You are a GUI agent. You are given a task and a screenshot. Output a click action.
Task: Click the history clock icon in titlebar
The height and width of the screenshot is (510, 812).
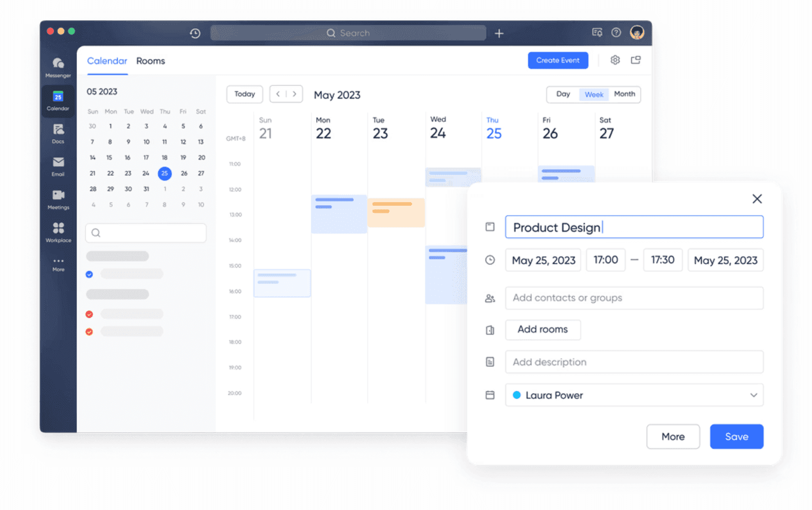click(x=195, y=33)
